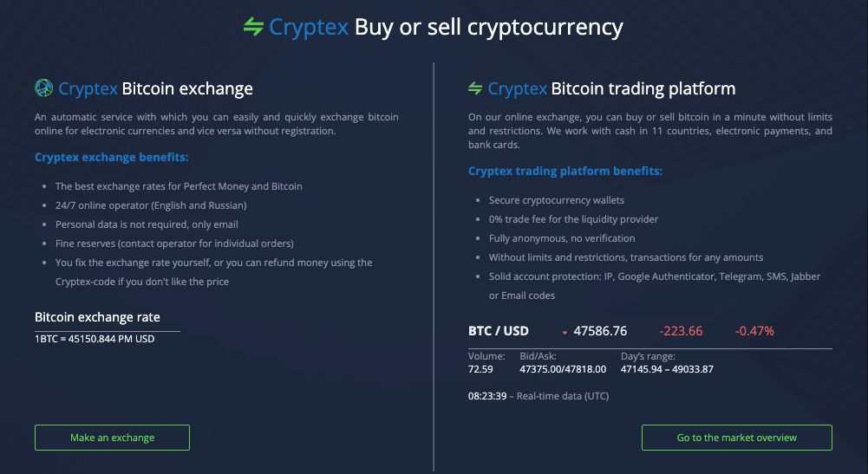Click the Volume value 72.59
The width and height of the screenshot is (868, 474).
(480, 369)
